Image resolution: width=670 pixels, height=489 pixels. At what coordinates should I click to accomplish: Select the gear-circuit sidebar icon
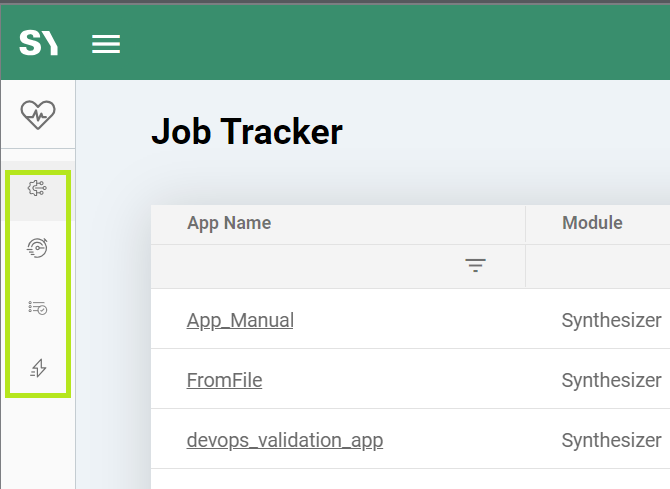coord(38,189)
